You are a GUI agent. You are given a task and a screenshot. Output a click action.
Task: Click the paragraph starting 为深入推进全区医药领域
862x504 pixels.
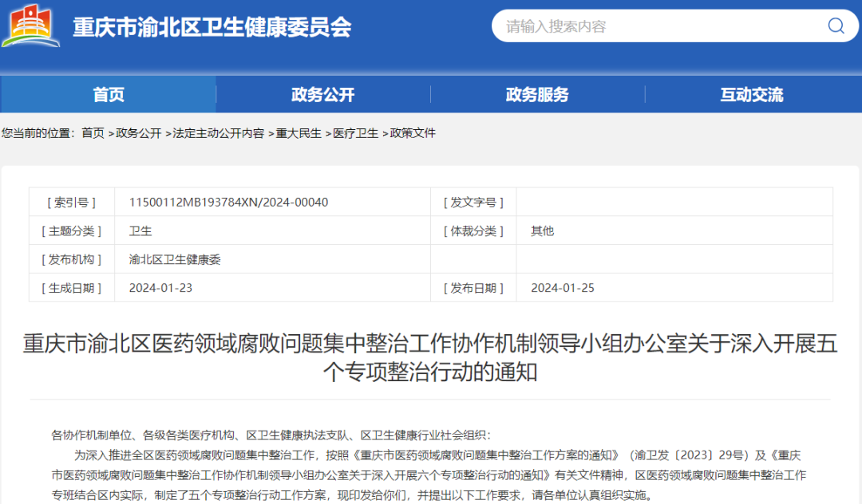click(429, 475)
